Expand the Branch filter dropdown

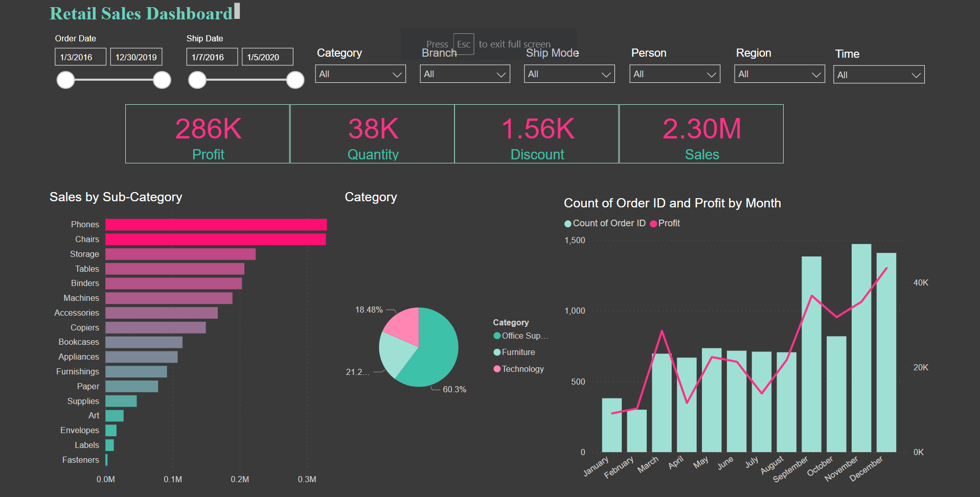465,74
